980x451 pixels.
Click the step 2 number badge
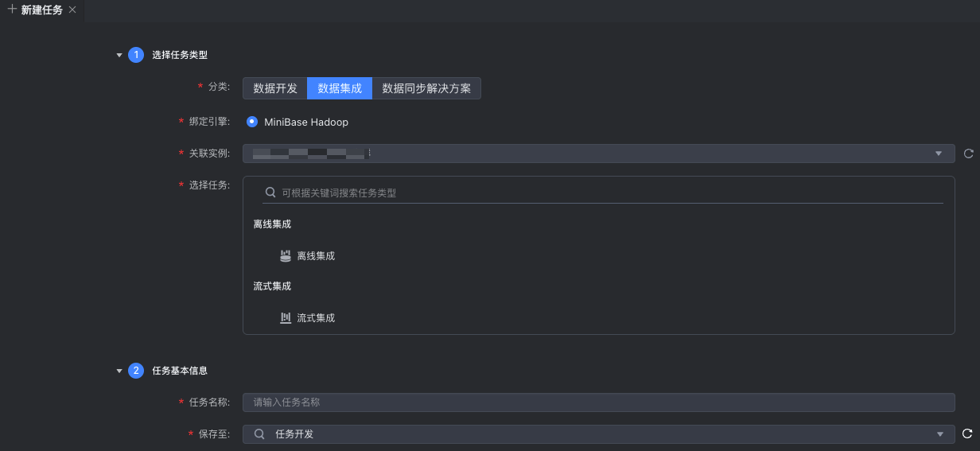point(136,371)
